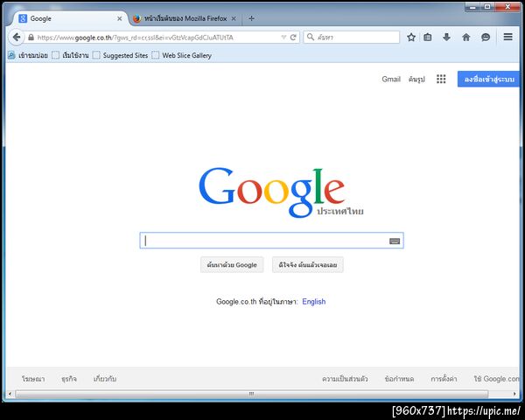
Task: Open the Web Slice Gallery bookmark
Action: click(x=182, y=55)
